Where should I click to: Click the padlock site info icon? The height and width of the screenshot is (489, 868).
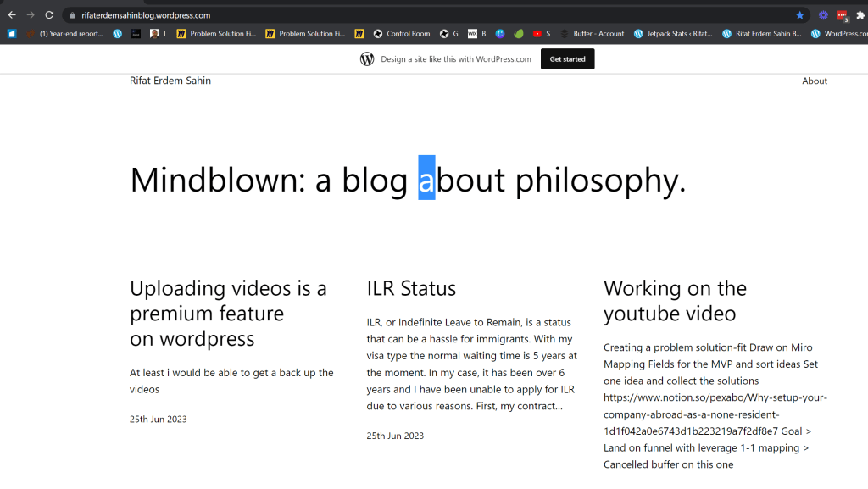[72, 15]
